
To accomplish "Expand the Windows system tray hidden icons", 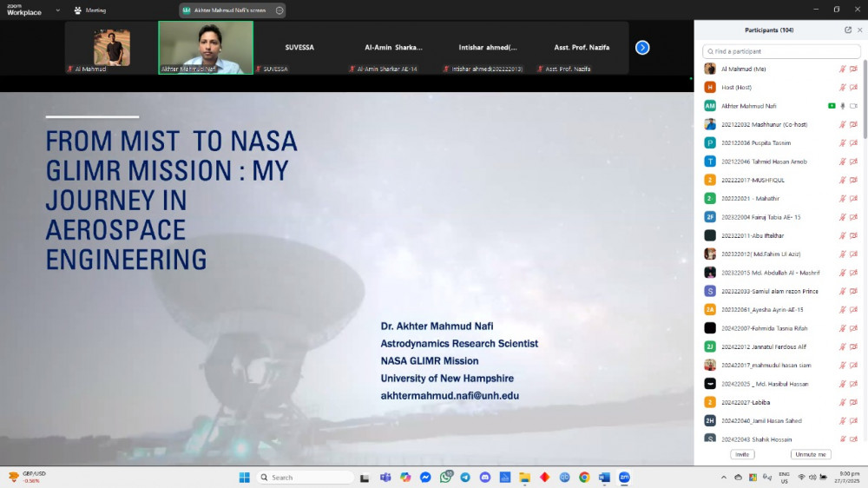I will pos(724,477).
